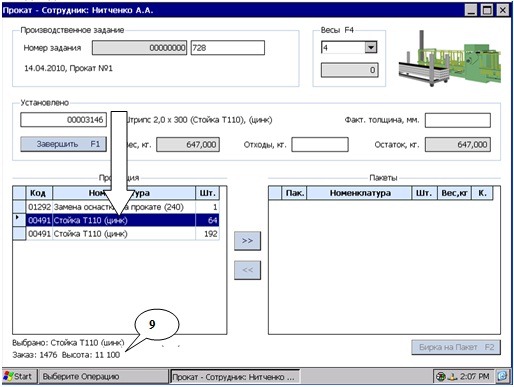Switch to Прокат - Сотрудник taskbar window
This screenshot has height=387, width=514.
[235, 377]
